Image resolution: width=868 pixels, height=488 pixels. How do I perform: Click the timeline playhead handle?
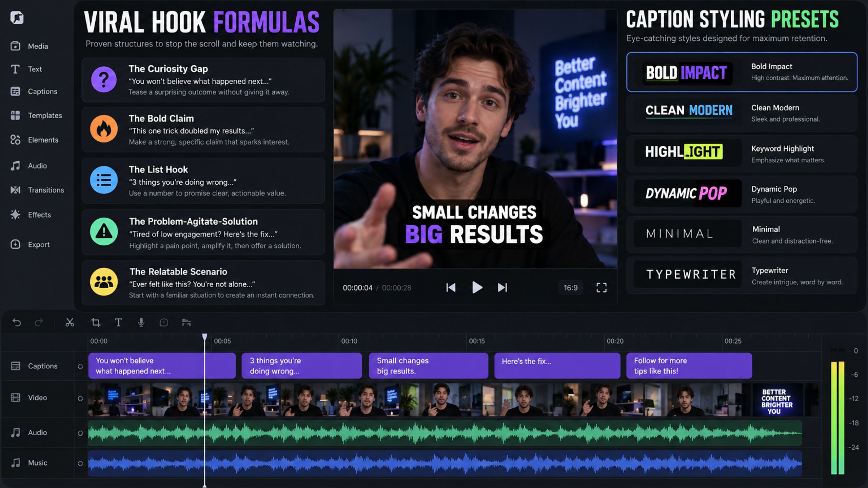point(205,337)
